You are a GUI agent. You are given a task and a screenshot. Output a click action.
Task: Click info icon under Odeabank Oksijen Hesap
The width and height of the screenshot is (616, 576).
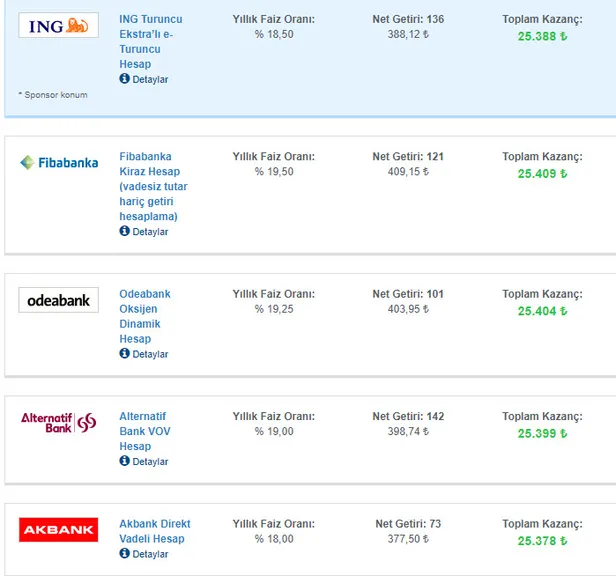pyautogui.click(x=125, y=354)
